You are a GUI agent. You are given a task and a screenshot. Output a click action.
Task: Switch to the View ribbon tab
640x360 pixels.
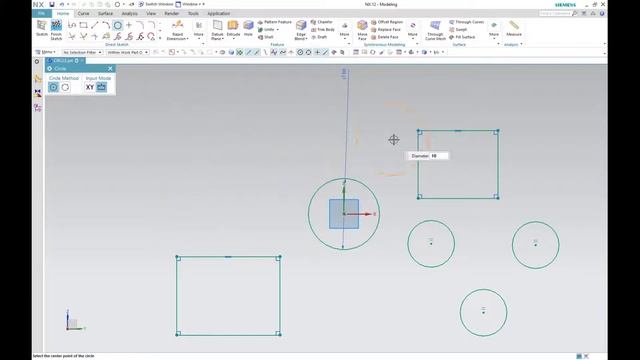click(151, 13)
